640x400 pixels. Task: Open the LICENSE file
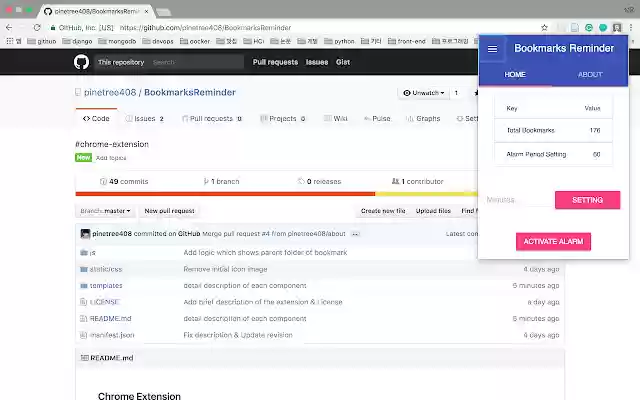coord(104,302)
